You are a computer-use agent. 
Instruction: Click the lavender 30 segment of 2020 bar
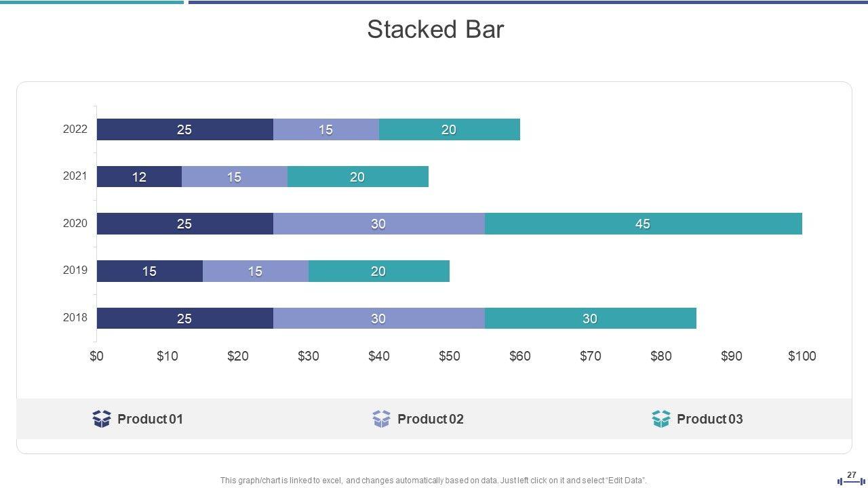378,224
